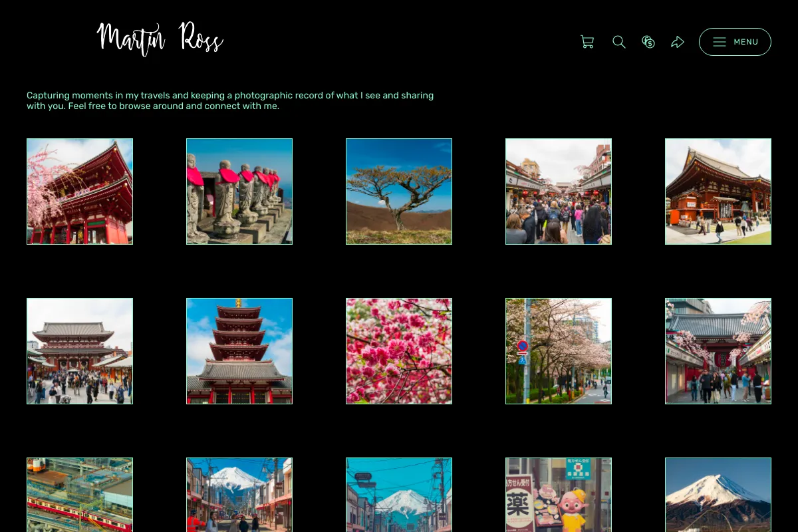
Task: Open the shopping cart icon
Action: click(x=587, y=42)
